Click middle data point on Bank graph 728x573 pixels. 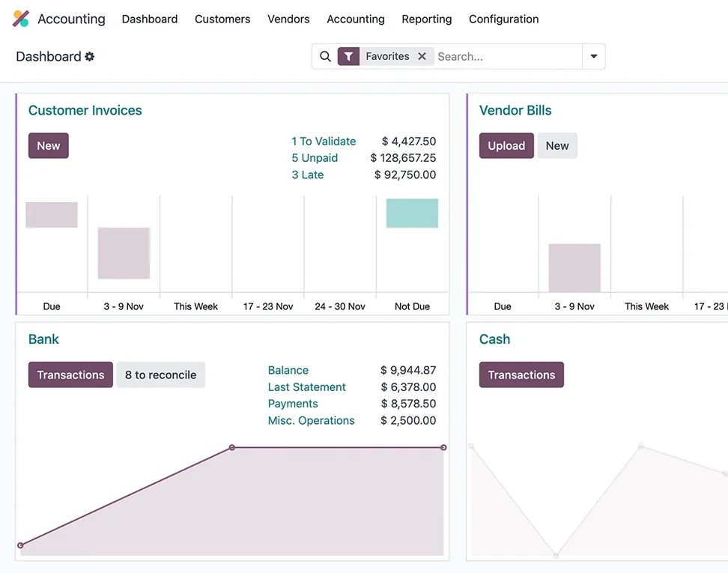[x=231, y=448]
